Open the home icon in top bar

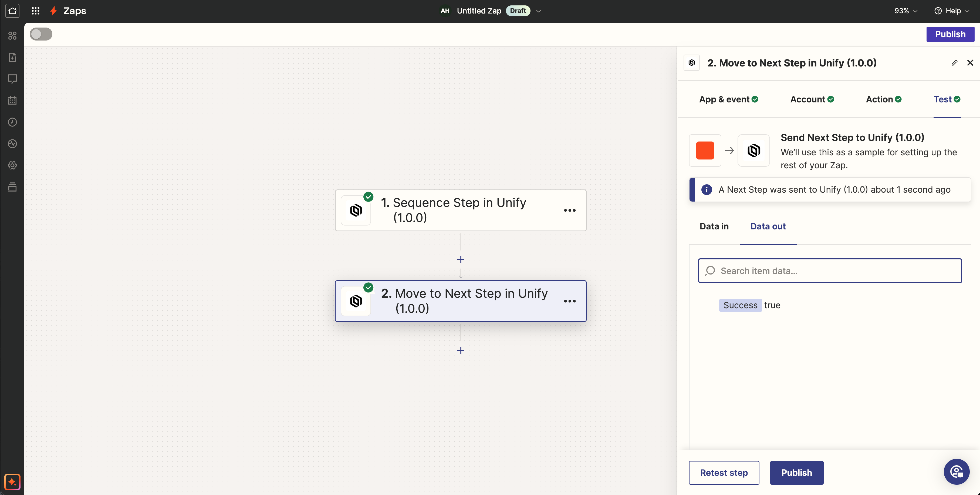(13, 11)
